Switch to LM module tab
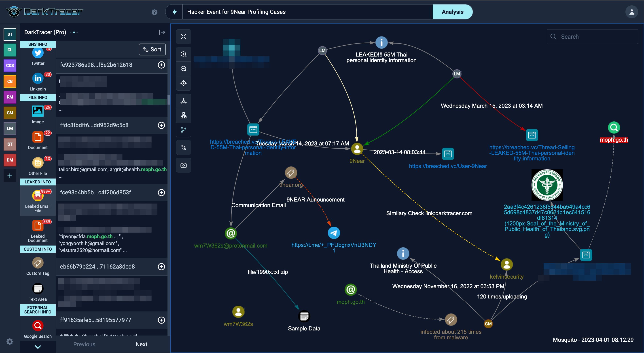 pos(10,129)
